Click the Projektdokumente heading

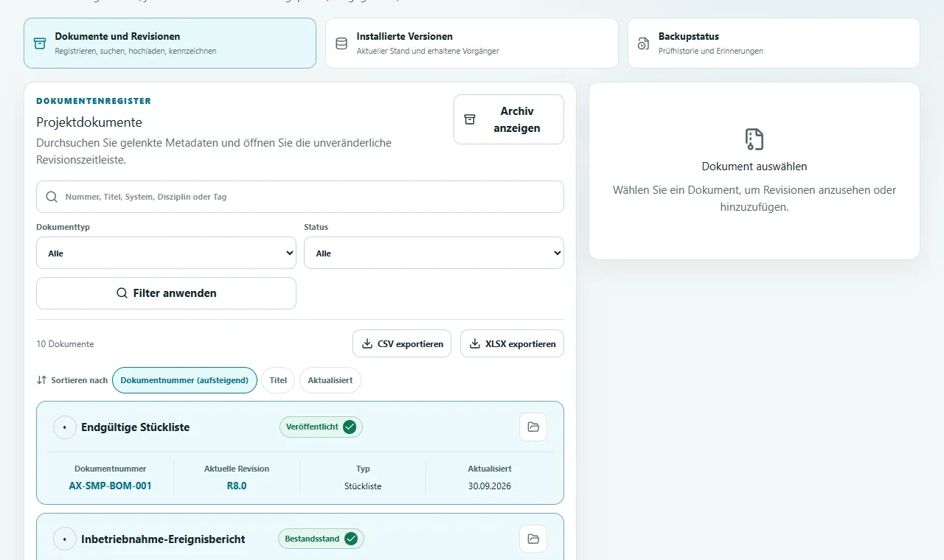click(x=89, y=122)
